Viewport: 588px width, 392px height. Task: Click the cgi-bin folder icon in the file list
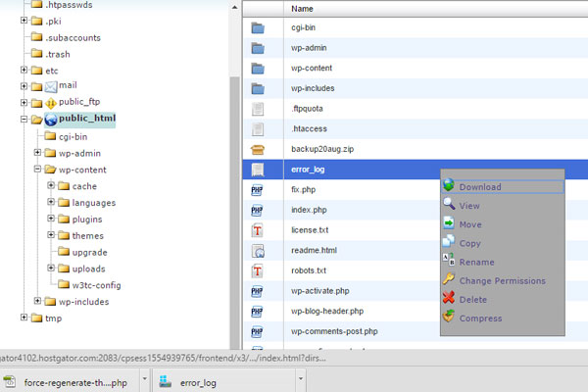pyautogui.click(x=258, y=27)
